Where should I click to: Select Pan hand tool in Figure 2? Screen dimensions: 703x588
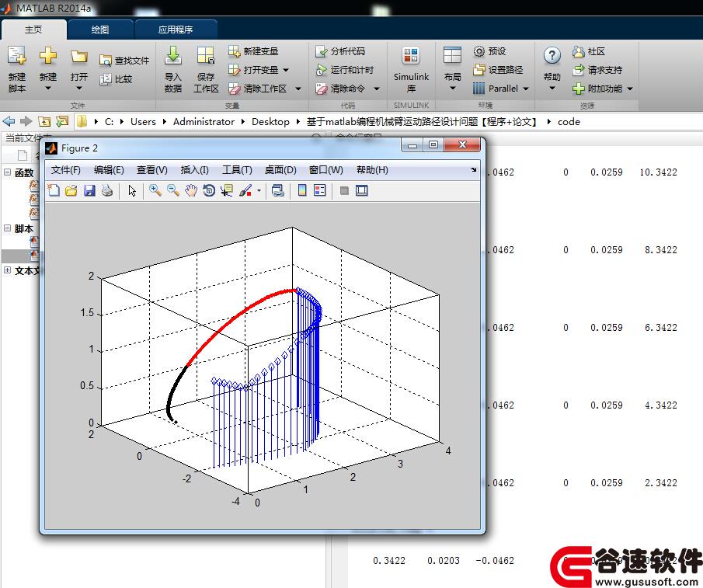click(x=191, y=190)
